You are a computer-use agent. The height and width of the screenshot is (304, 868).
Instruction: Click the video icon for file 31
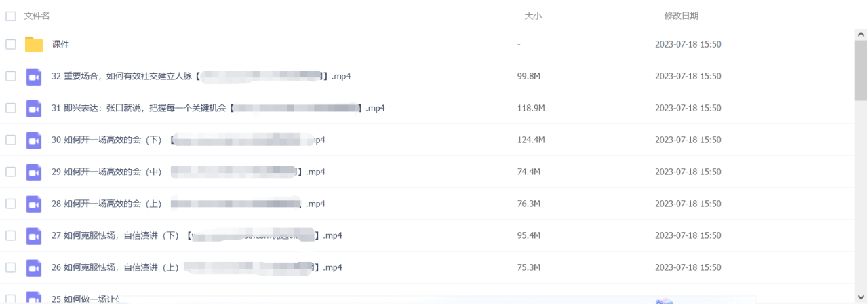pyautogui.click(x=34, y=109)
